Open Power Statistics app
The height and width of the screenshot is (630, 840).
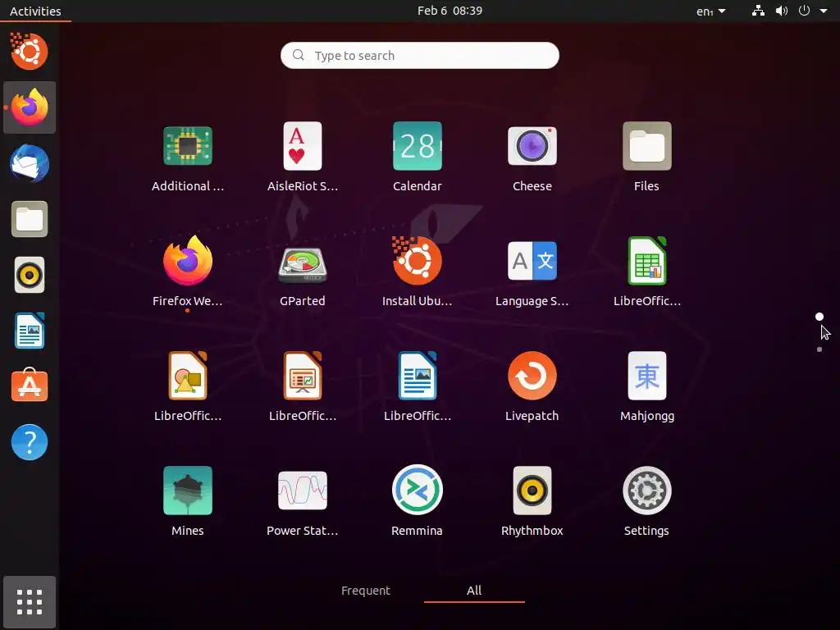tap(302, 491)
